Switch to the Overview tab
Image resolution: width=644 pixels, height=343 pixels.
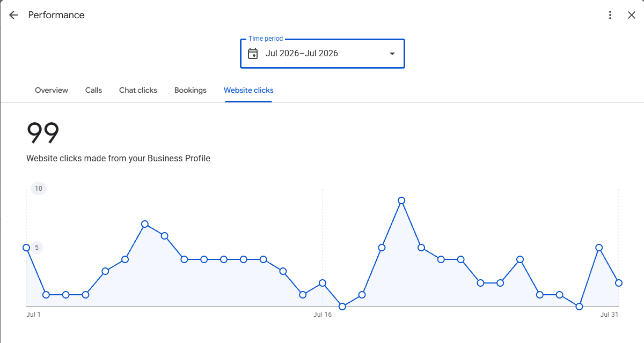[x=52, y=90]
